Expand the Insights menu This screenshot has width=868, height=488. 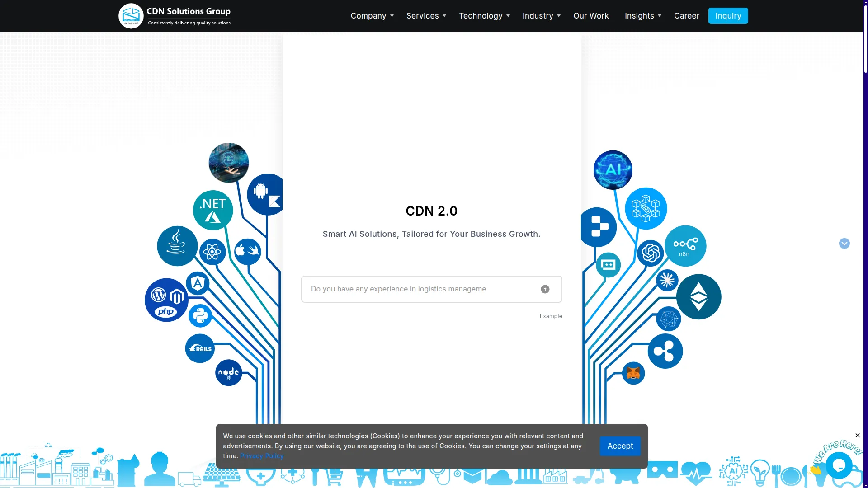click(643, 16)
